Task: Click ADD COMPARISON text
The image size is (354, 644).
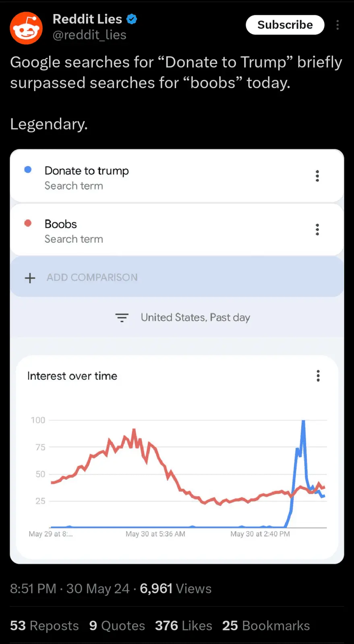Action: click(92, 277)
